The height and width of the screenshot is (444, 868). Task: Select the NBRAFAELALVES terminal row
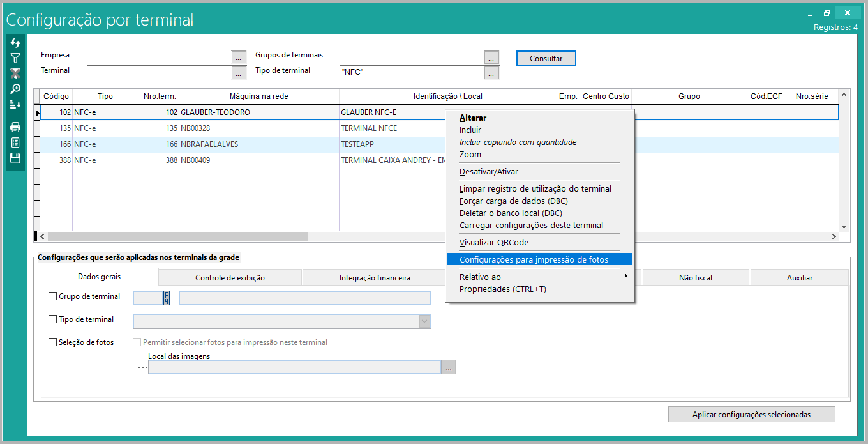click(210, 144)
